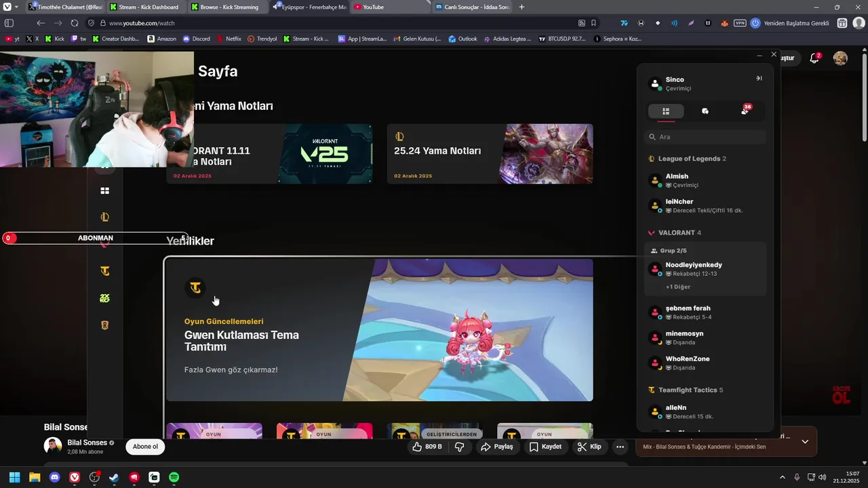Image resolution: width=868 pixels, height=488 pixels.
Task: Select the League of Legends sidebar icon
Action: [x=105, y=218]
